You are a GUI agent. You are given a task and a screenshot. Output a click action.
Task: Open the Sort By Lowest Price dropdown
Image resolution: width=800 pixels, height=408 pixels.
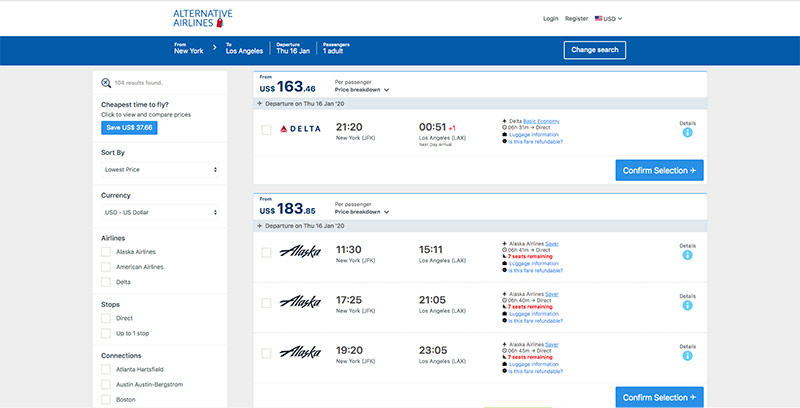click(x=160, y=169)
